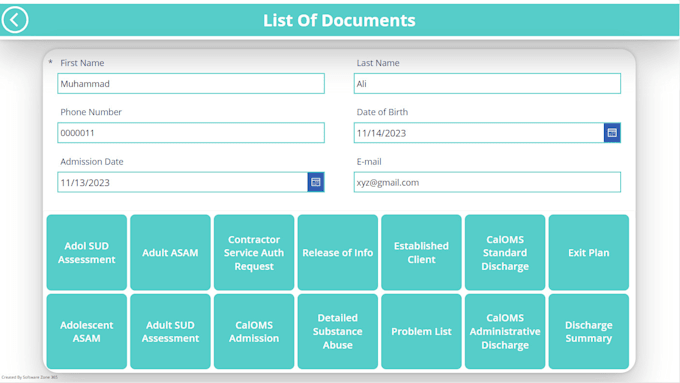Open the Problem List document

click(x=422, y=331)
